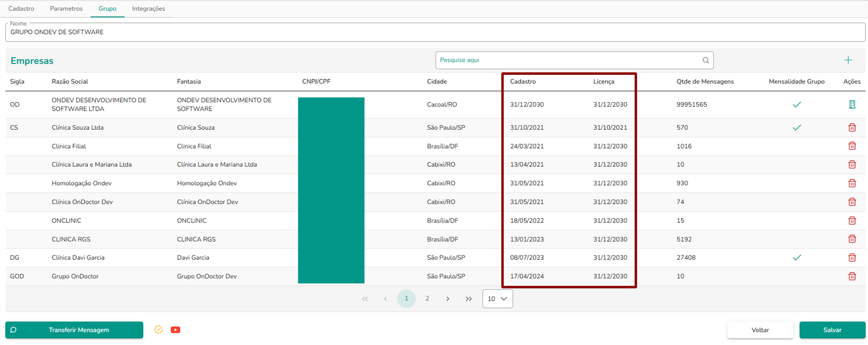868x345 pixels.
Task: Delete Clínica Souza Ltda with trash icon
Action: (x=852, y=127)
